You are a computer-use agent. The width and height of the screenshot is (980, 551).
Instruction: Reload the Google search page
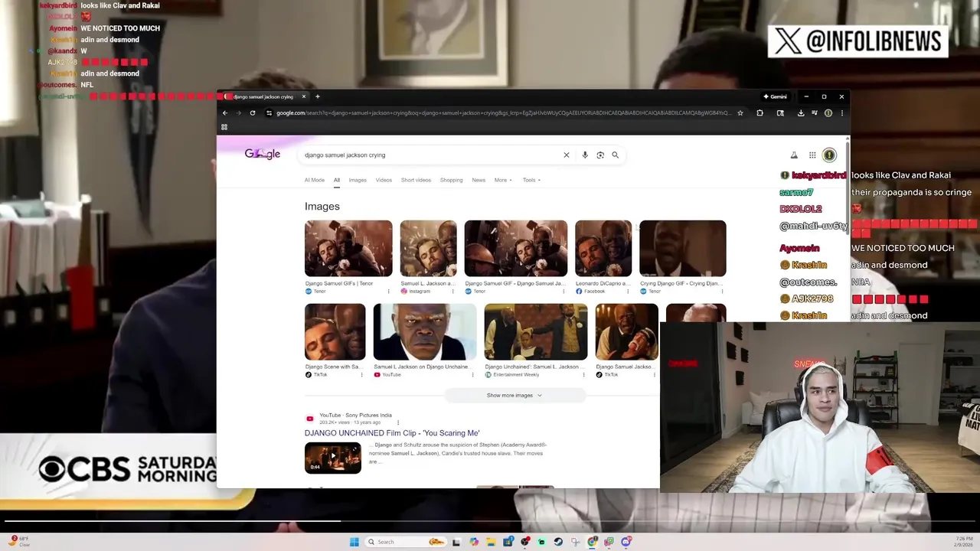253,113
